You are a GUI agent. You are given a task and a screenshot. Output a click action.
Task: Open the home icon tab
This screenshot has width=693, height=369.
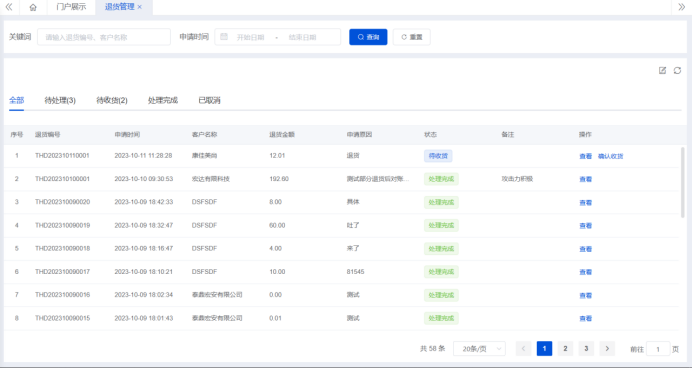(33, 7)
